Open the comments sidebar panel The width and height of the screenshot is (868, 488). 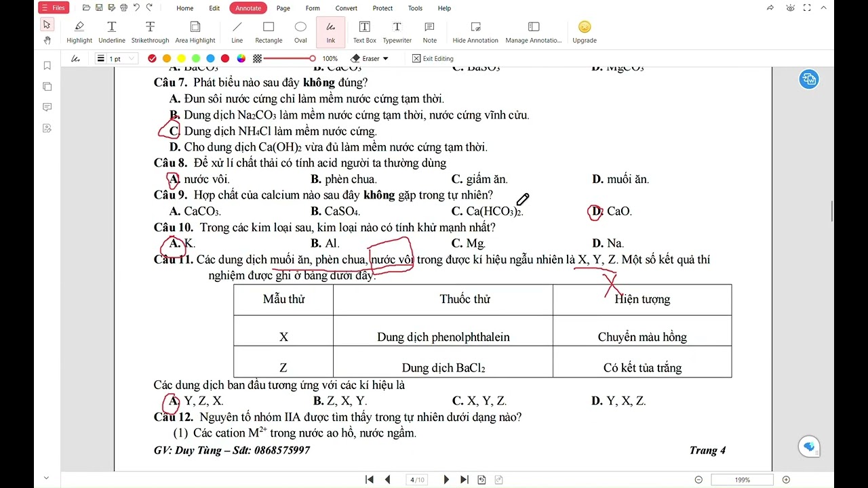click(47, 107)
